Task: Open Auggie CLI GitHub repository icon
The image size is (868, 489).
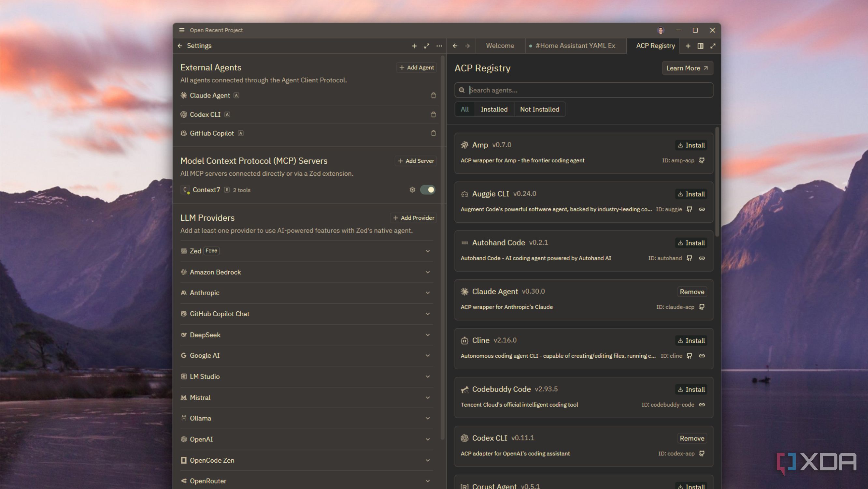Action: (690, 209)
